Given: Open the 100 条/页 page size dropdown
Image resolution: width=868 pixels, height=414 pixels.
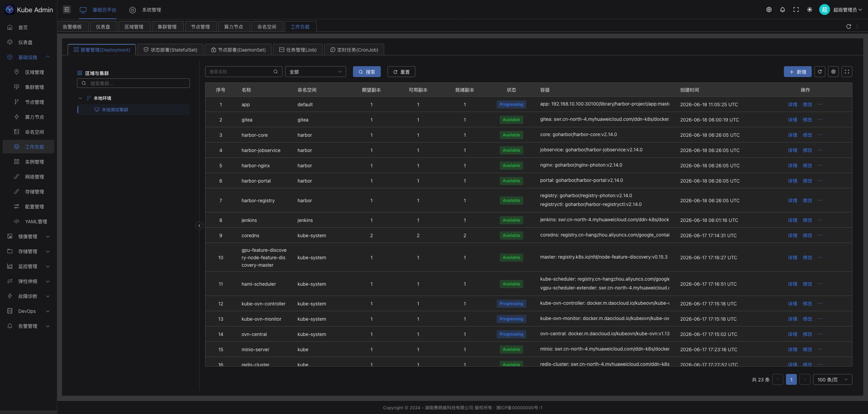Looking at the screenshot, I should [833, 379].
